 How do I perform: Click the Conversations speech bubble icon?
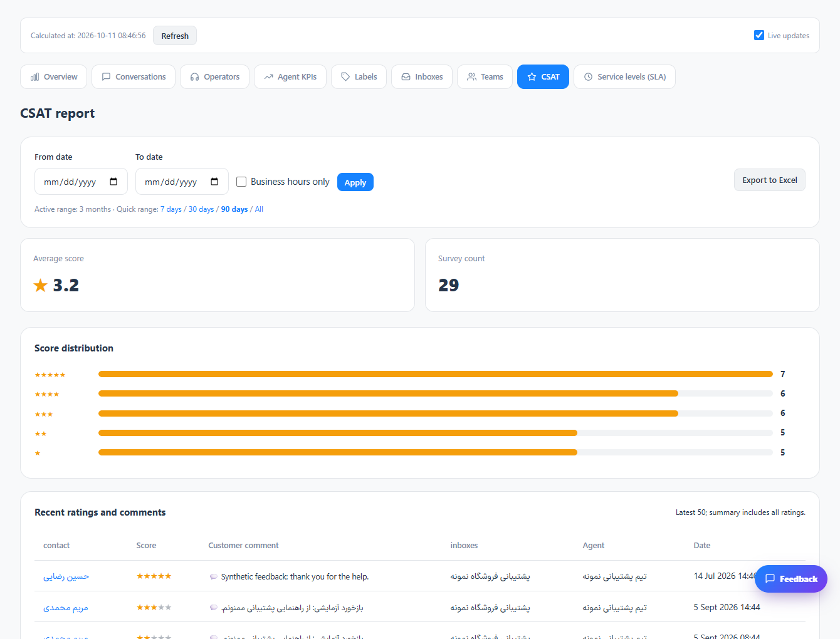click(x=106, y=77)
